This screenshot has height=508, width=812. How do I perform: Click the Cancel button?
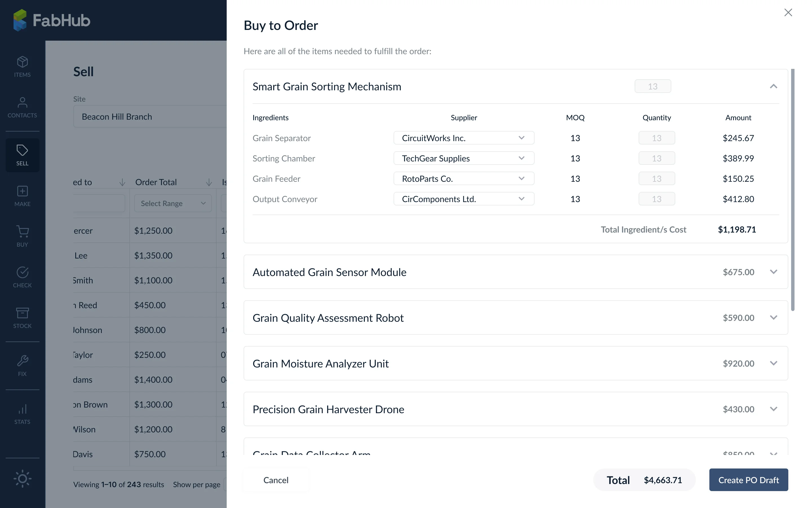click(x=276, y=480)
